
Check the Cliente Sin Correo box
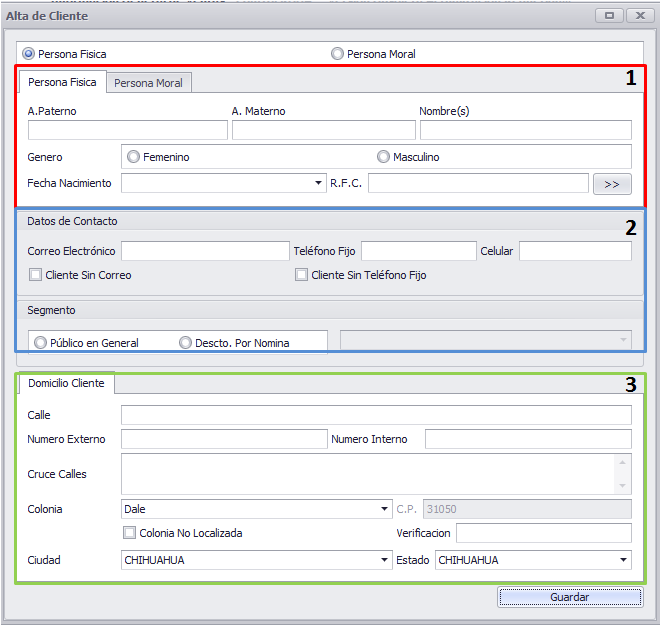[x=35, y=275]
